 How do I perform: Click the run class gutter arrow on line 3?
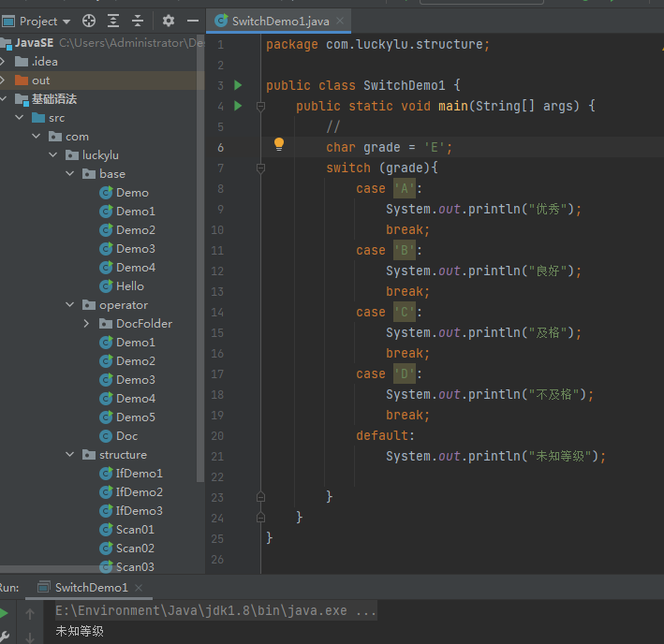point(238,85)
